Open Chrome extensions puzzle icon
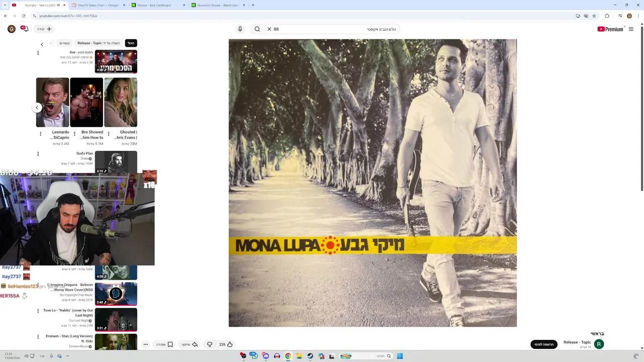Image resolution: width=644 pixels, height=362 pixels. 607,16
